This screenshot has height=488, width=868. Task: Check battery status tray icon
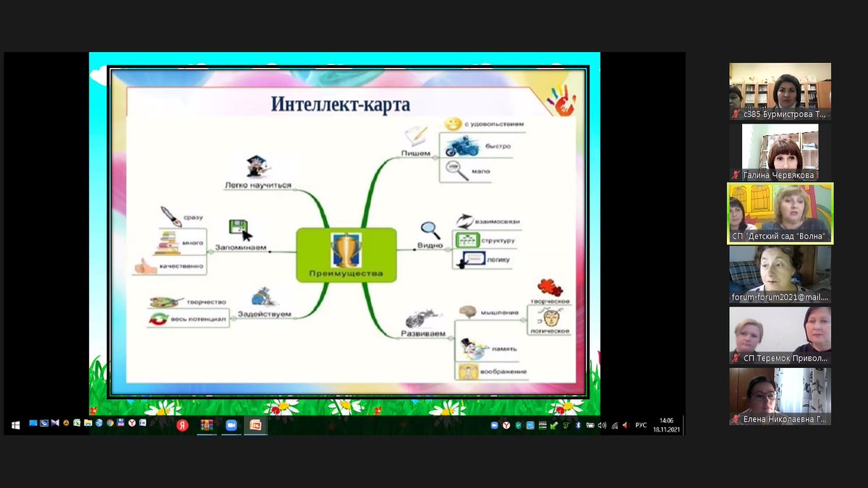(590, 425)
